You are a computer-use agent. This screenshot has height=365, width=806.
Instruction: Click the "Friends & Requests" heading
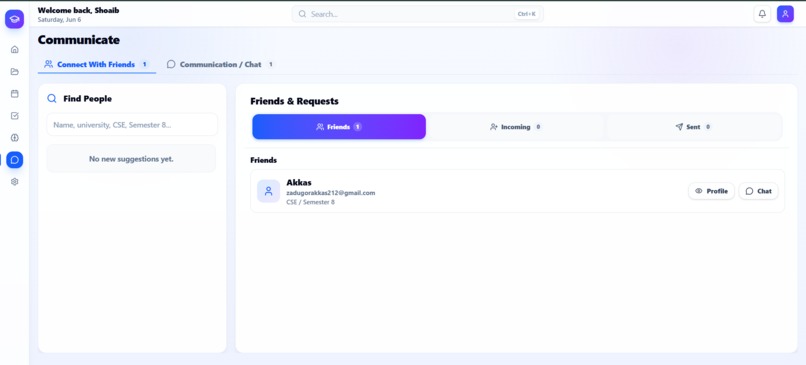point(295,101)
